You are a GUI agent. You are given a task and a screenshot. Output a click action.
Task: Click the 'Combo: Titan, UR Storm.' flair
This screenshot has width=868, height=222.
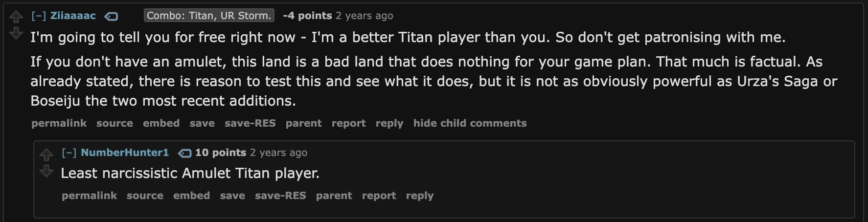(209, 16)
